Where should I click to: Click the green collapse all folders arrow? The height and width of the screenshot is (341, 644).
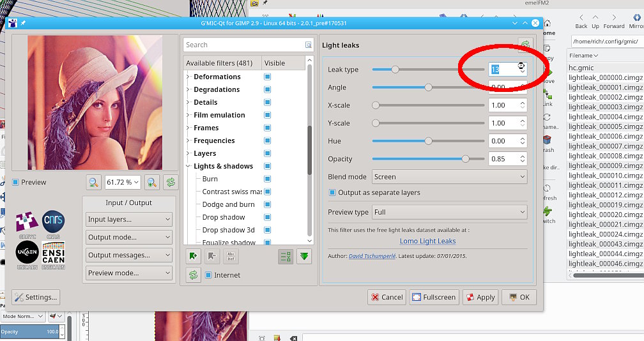pos(304,257)
